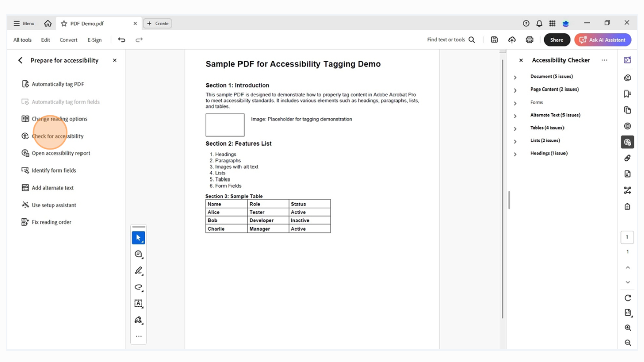Select the signature fill tool
Screen dimensions: 644x362
[x=139, y=320]
